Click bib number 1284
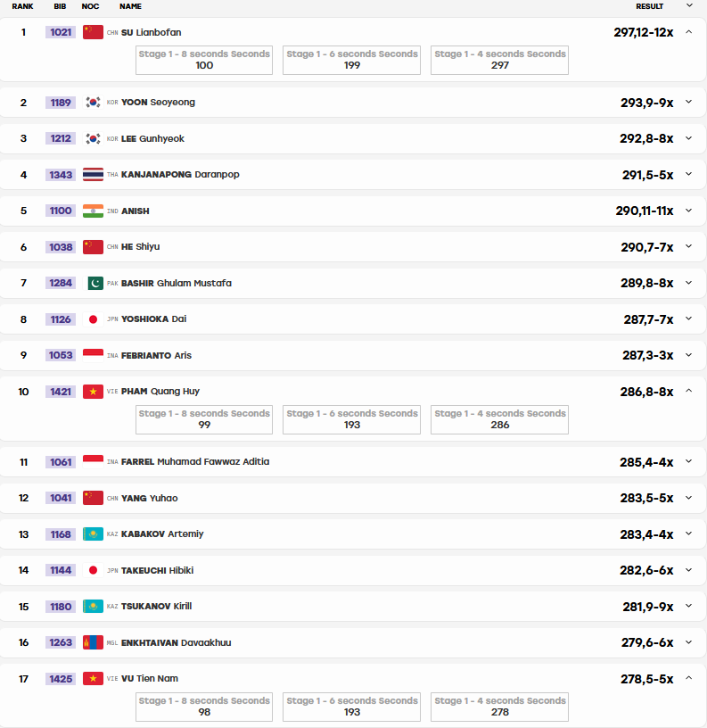 pos(61,283)
